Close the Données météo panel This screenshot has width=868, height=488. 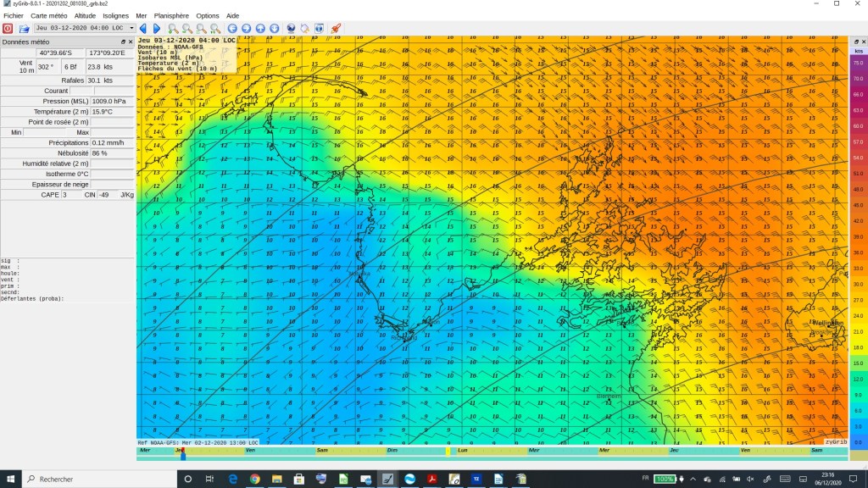131,42
